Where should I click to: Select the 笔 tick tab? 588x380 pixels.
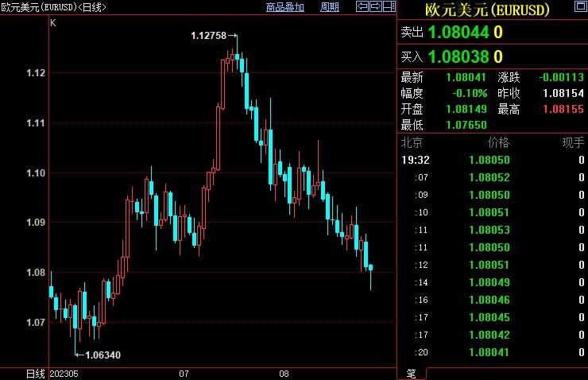pos(411,373)
